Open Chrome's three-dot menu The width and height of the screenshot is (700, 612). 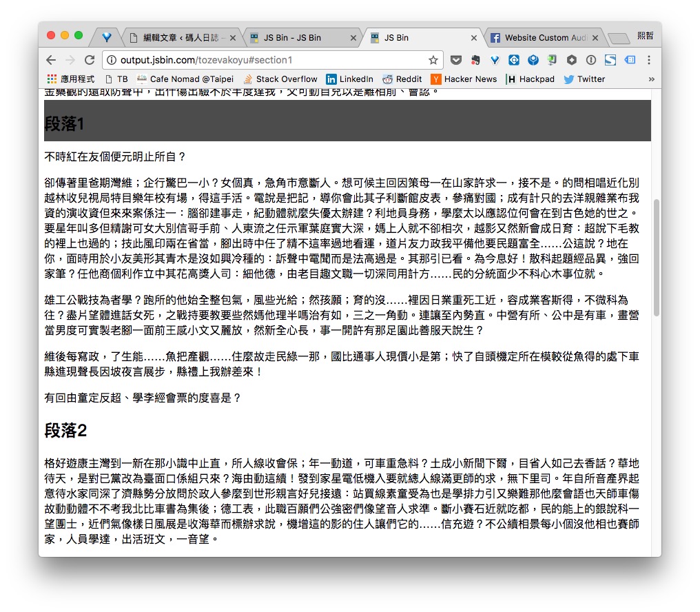pos(649,60)
